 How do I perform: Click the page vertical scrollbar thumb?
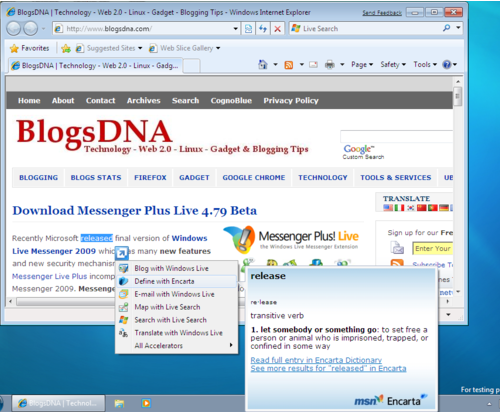(458, 96)
